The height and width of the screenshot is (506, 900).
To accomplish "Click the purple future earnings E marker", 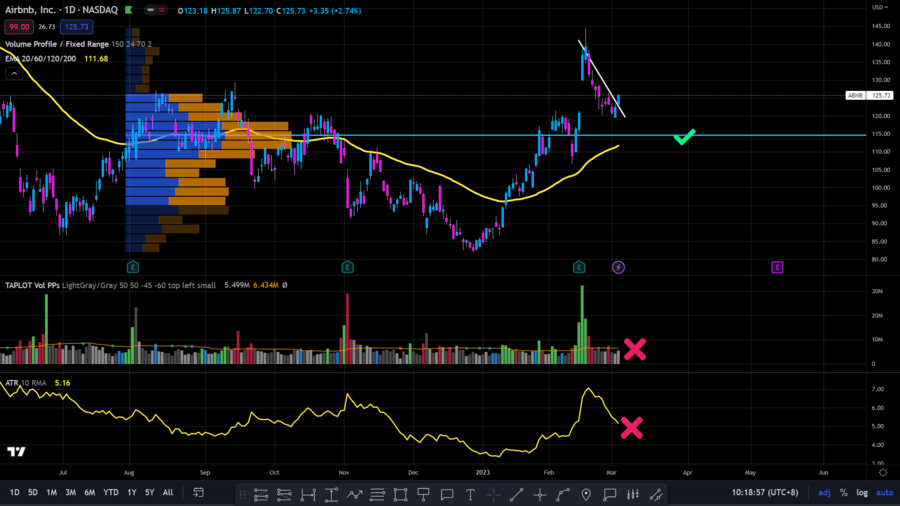I will (777, 267).
